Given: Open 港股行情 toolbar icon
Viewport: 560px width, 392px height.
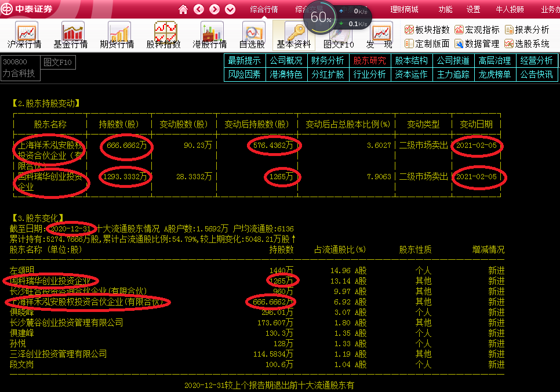Looking at the screenshot, I should click(210, 35).
